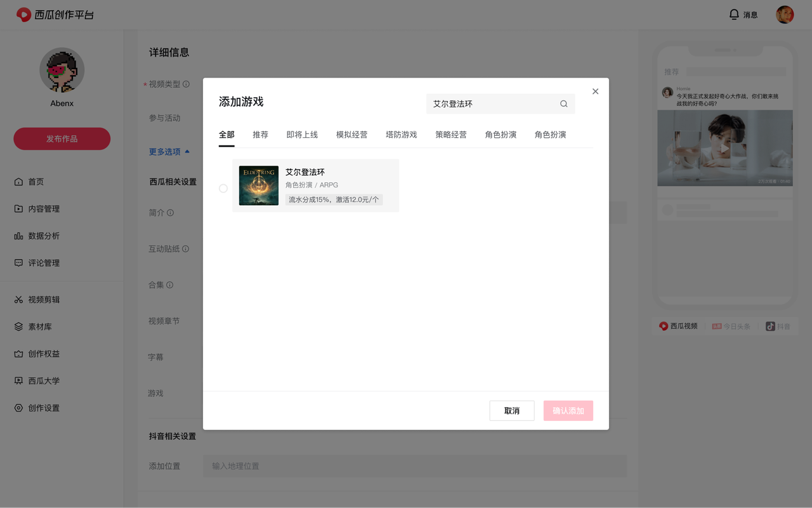This screenshot has width=812, height=508.
Task: Click the 流水分成15%，激活12.0元/个 tag
Action: pyautogui.click(x=334, y=199)
